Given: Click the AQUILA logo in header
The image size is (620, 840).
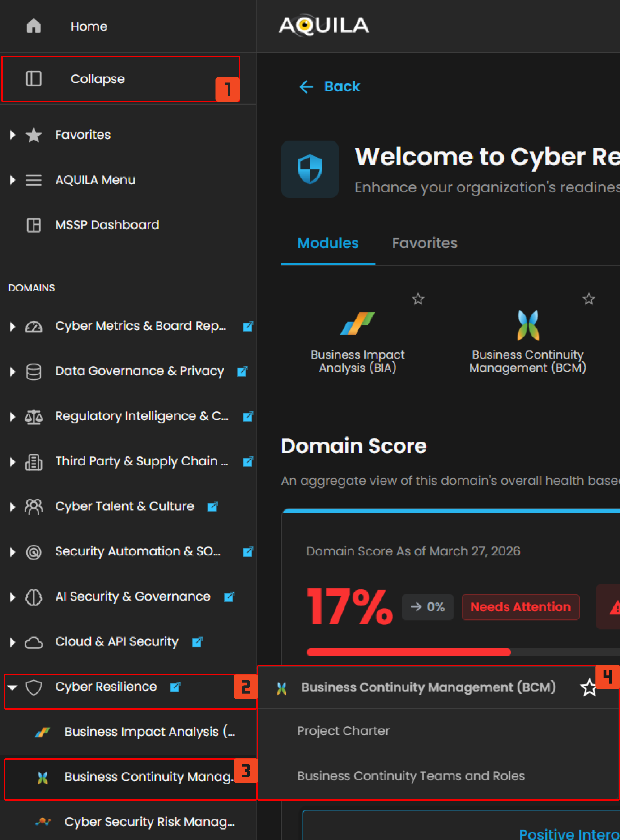Looking at the screenshot, I should [324, 26].
